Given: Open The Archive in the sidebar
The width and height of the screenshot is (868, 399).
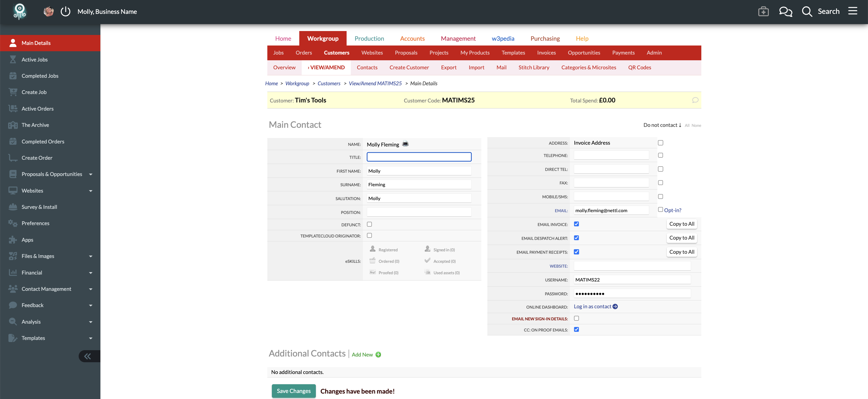Looking at the screenshot, I should 35,125.
